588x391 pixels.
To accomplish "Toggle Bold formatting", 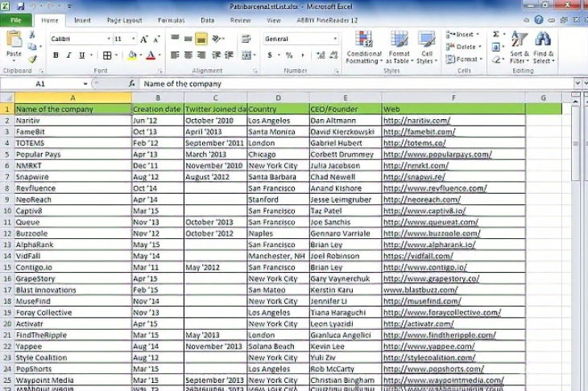I will pyautogui.click(x=56, y=56).
